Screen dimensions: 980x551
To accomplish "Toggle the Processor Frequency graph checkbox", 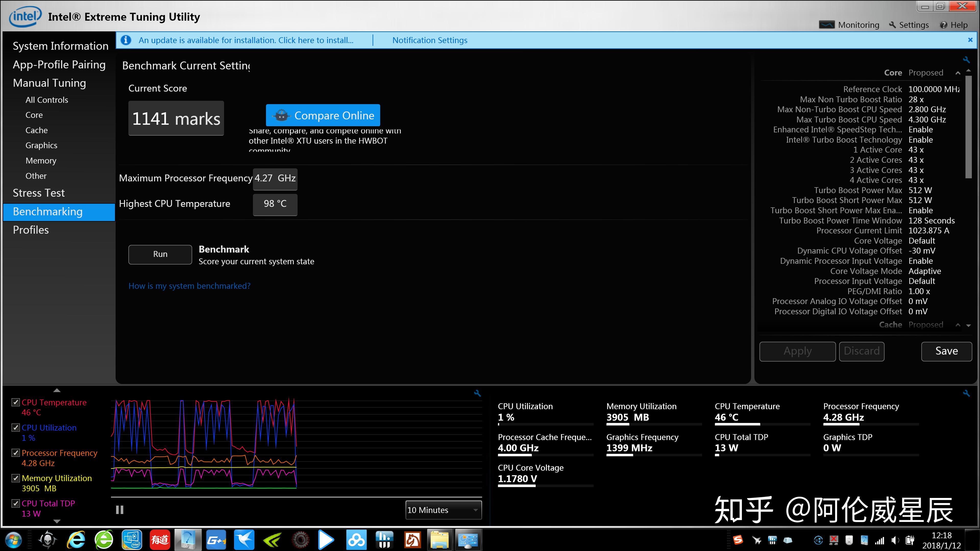I will (16, 453).
